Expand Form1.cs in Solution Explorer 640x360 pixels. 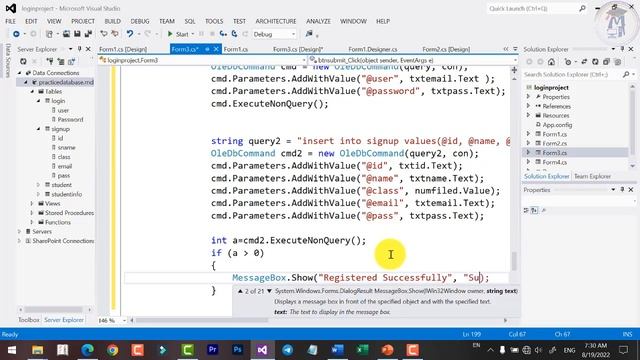pos(529,134)
